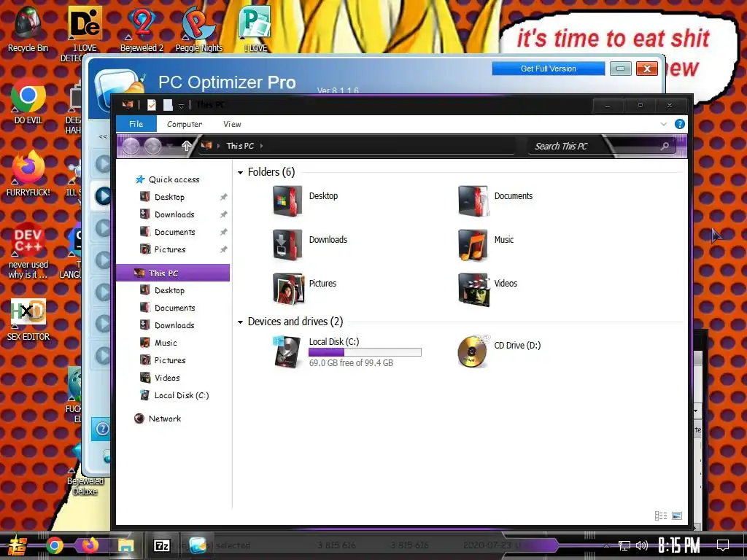Click New Folder icon in quick access toolbar

click(168, 105)
